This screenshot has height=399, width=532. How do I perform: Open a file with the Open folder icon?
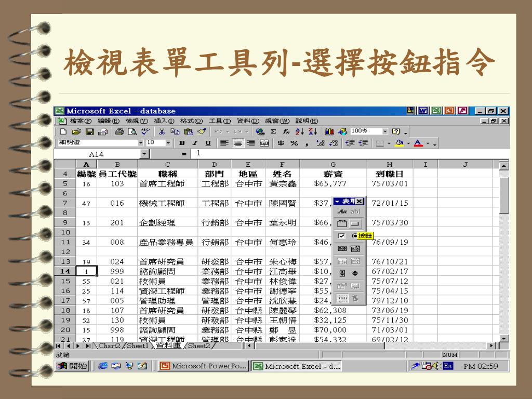pos(76,131)
